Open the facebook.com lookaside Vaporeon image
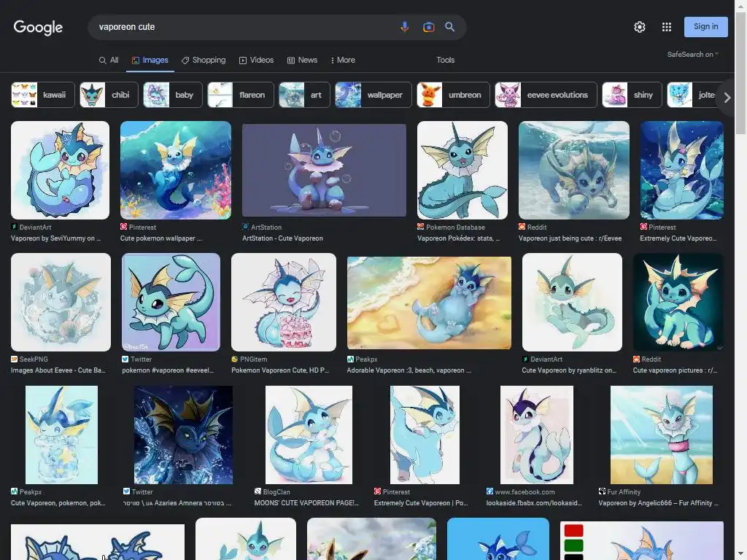Viewport: 747px width, 560px height. point(537,435)
